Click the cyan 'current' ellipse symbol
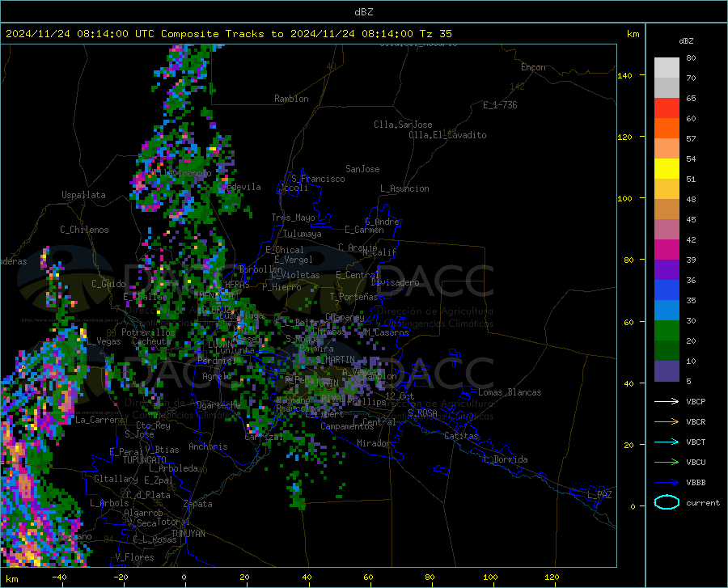 click(x=667, y=502)
